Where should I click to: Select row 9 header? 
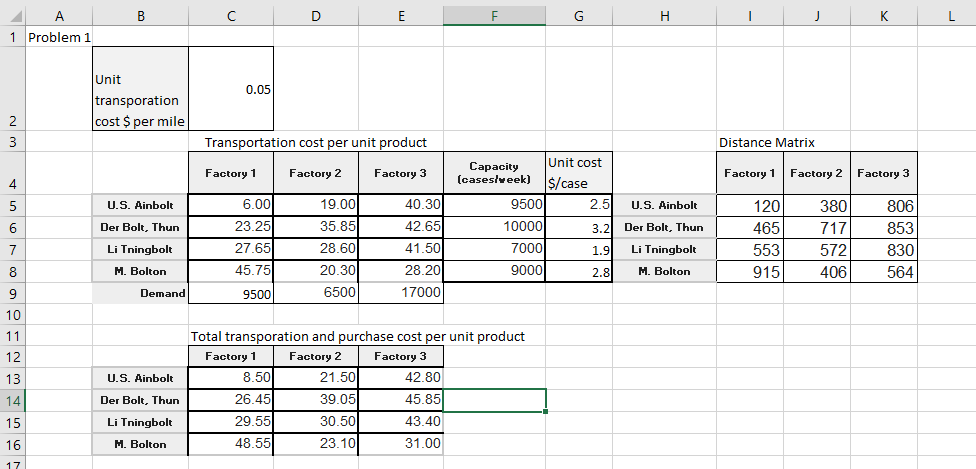pyautogui.click(x=14, y=293)
